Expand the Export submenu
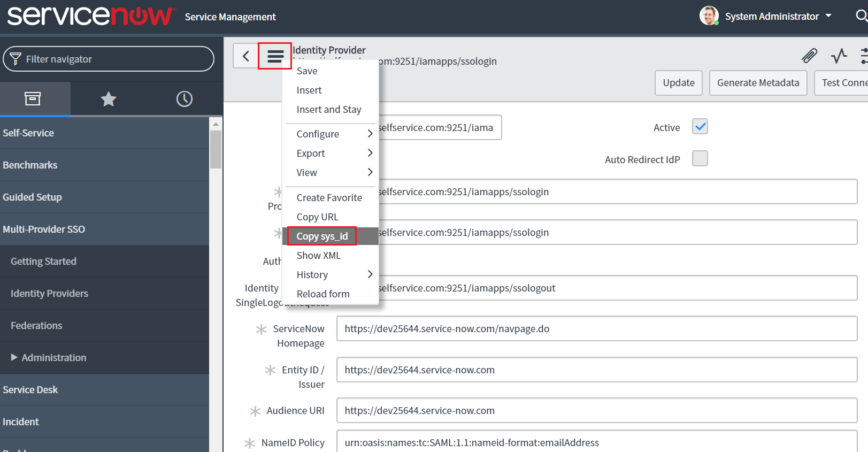Image resolution: width=868 pixels, height=452 pixels. click(331, 153)
